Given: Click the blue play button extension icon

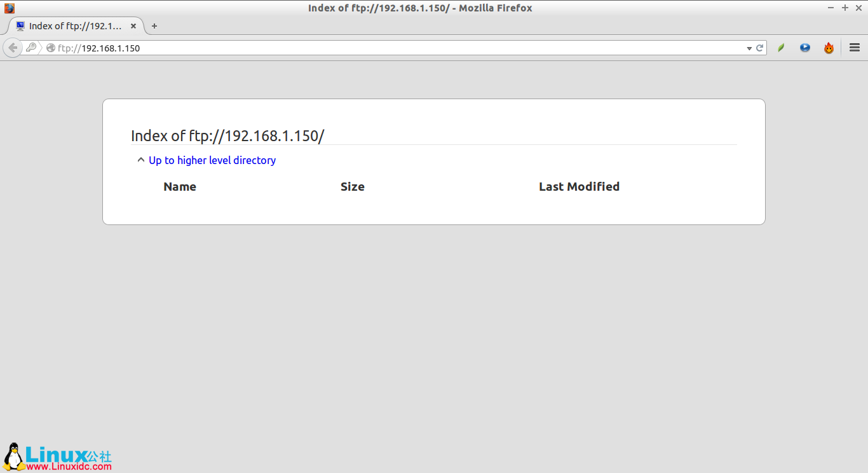Looking at the screenshot, I should click(805, 48).
